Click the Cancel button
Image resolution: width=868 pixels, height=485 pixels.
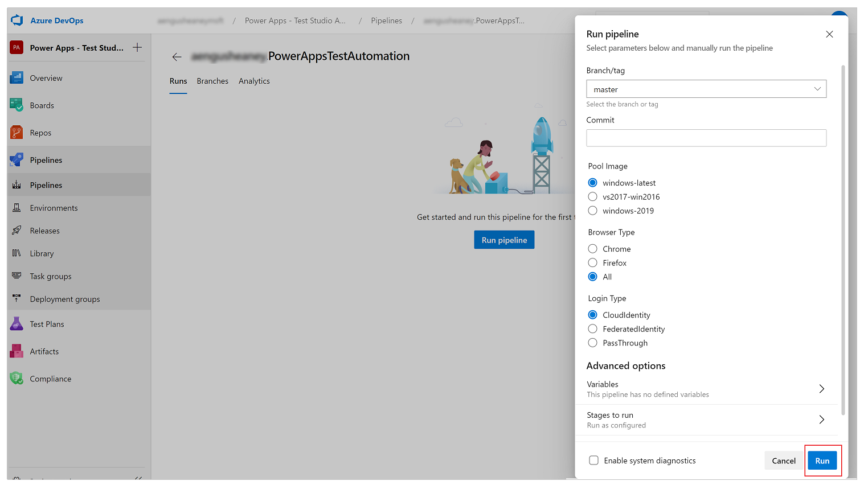[784, 461]
